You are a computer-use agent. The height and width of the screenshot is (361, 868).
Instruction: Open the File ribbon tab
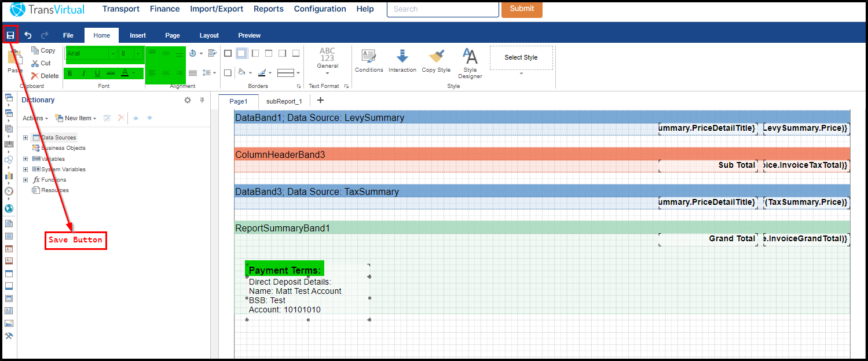(x=68, y=35)
